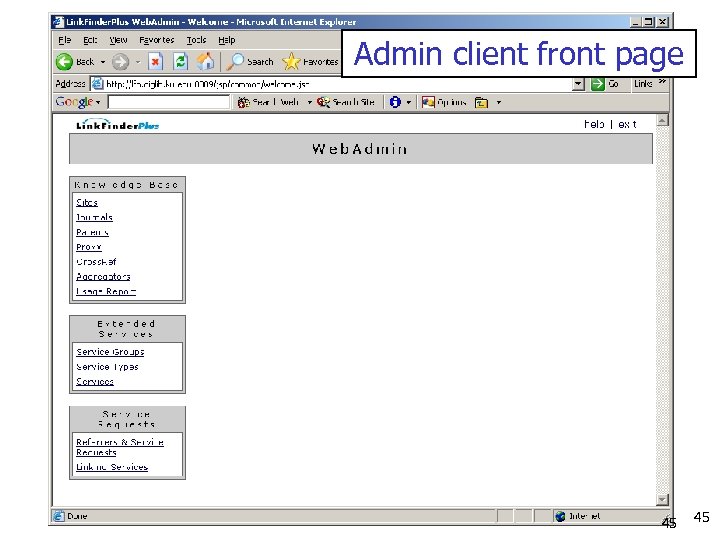Open the Search magnifier toolbar button
This screenshot has width=720, height=540.
pyautogui.click(x=250, y=62)
